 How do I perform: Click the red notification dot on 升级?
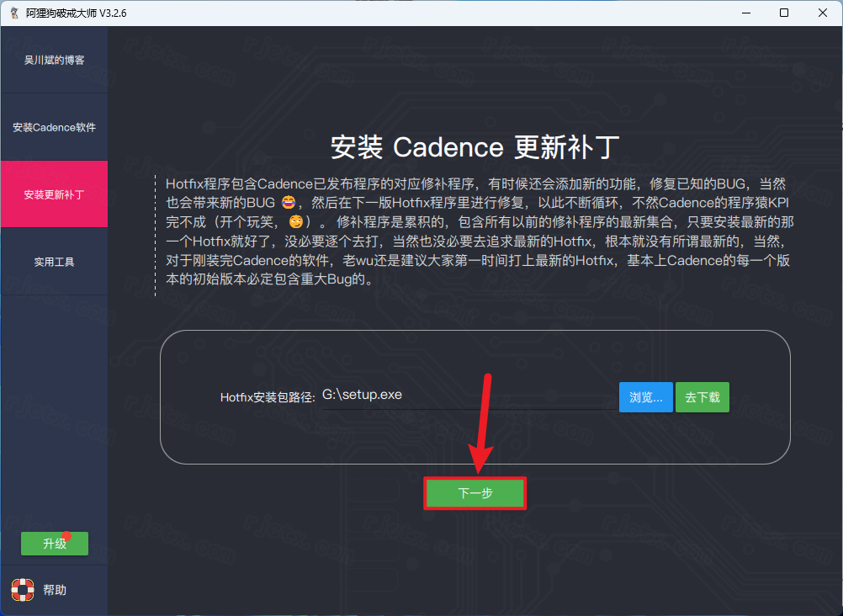tap(66, 536)
